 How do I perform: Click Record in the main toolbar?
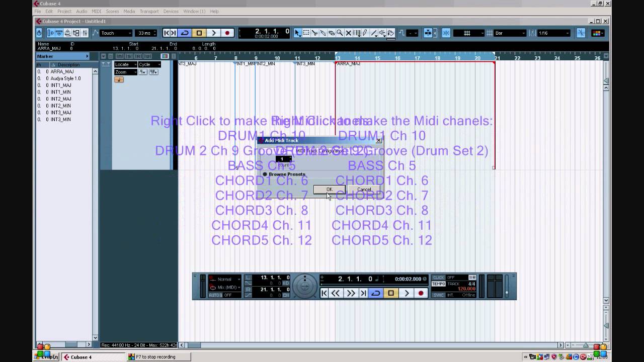click(227, 33)
